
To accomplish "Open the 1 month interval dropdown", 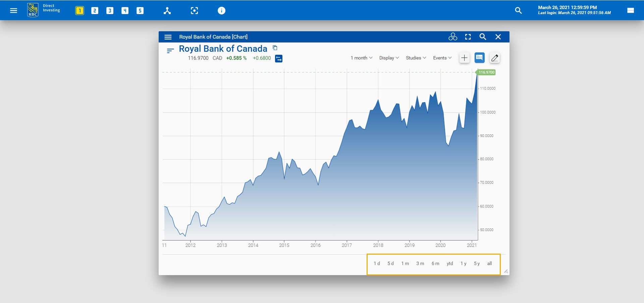I will coord(361,58).
